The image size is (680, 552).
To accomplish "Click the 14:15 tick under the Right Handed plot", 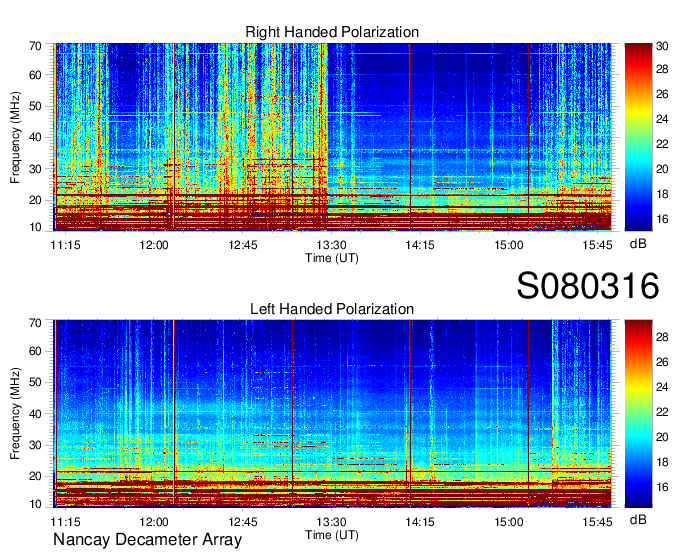I will [420, 245].
